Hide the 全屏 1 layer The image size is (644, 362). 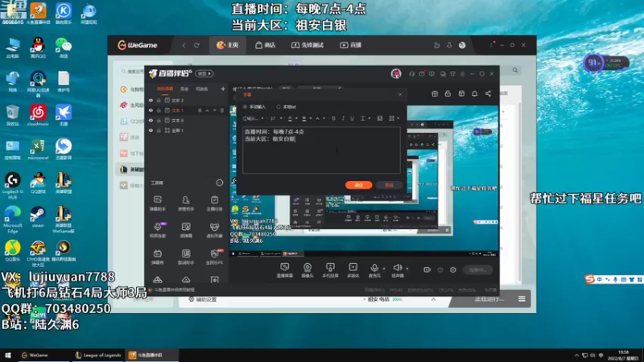click(151, 130)
